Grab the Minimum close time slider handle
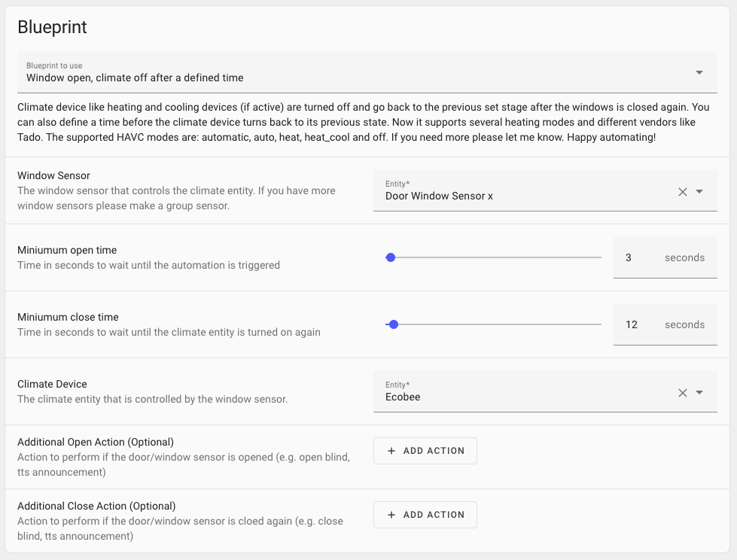Screen dimensions: 737x560 point(393,324)
